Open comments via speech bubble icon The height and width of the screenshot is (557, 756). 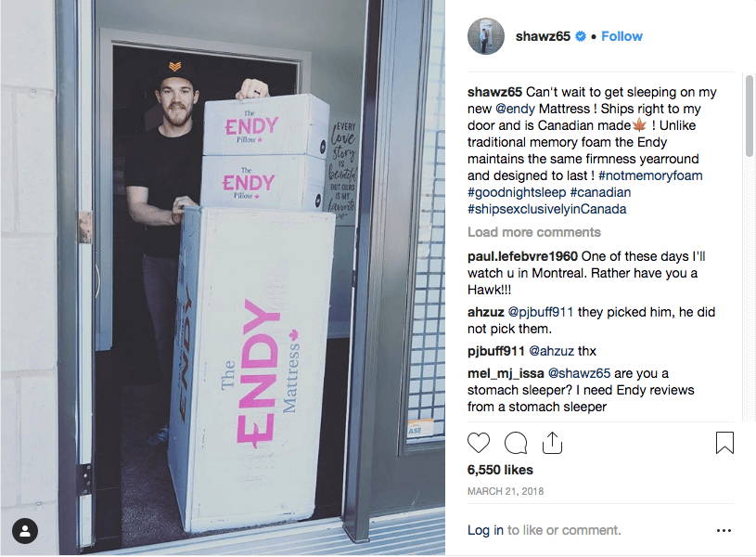516,443
